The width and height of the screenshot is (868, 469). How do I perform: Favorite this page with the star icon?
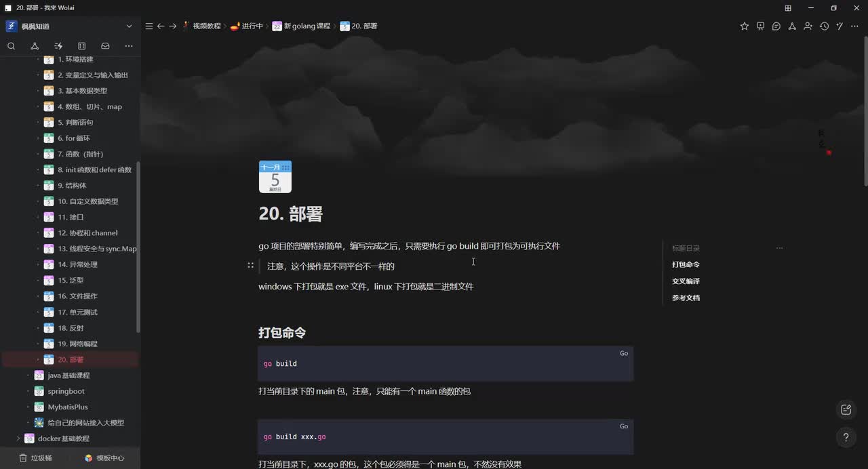(745, 26)
